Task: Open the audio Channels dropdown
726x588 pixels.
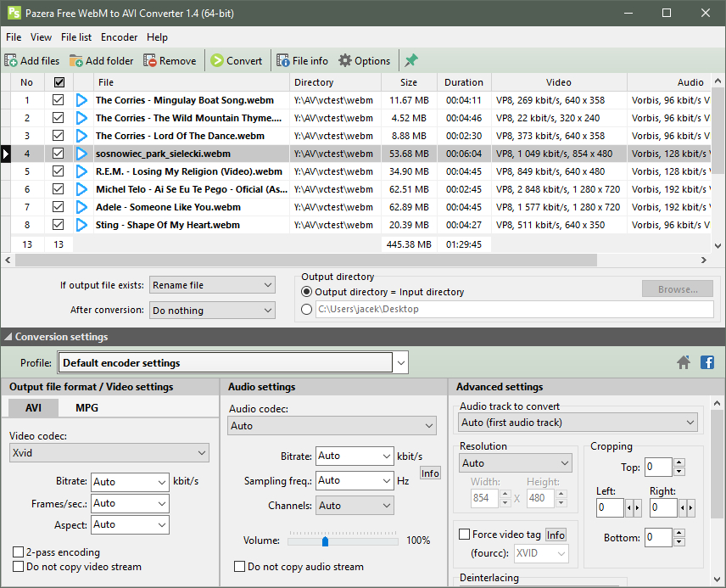Action: click(355, 506)
